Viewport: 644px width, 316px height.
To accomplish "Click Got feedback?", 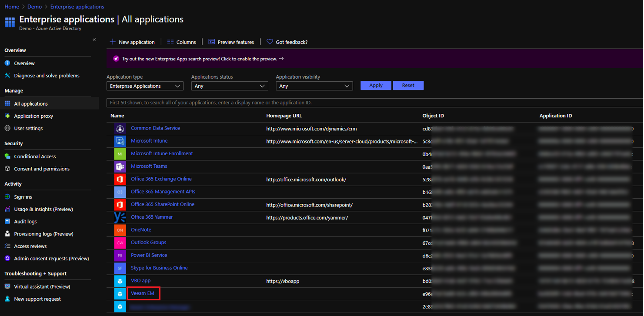I will click(x=287, y=42).
